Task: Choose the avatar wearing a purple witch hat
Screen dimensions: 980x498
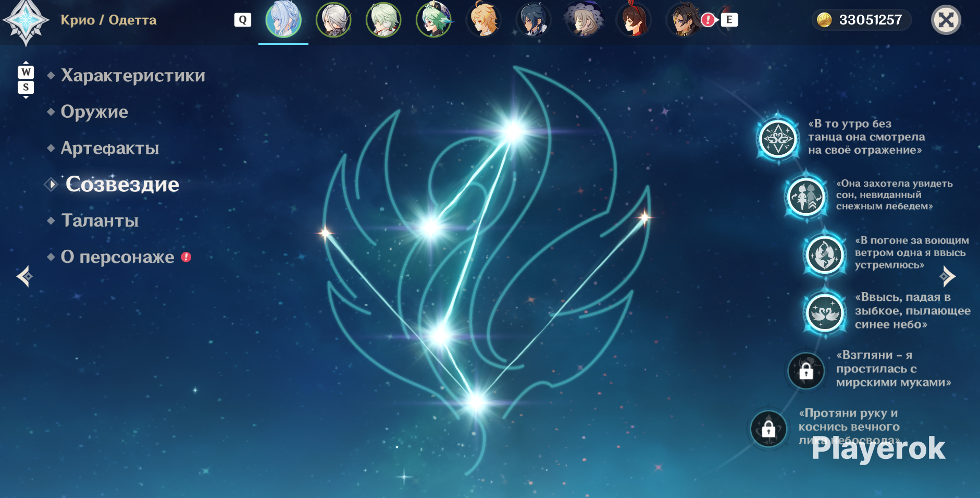Action: (584, 20)
